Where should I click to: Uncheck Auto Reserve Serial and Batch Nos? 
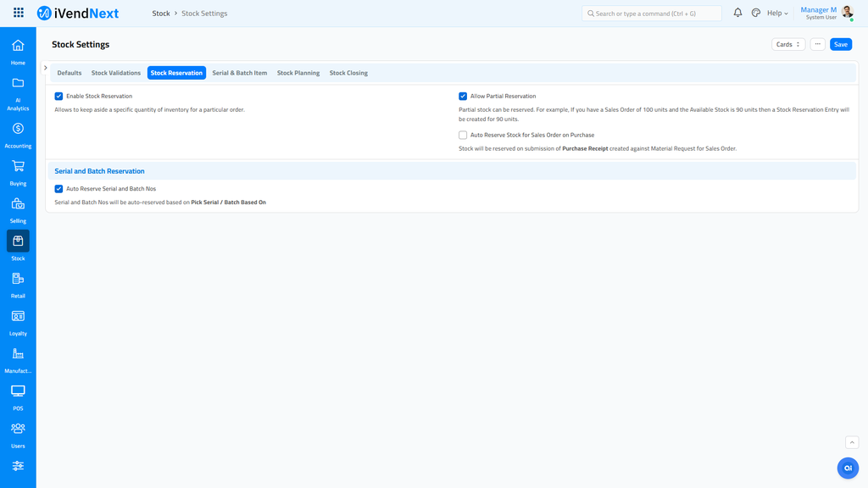point(58,189)
